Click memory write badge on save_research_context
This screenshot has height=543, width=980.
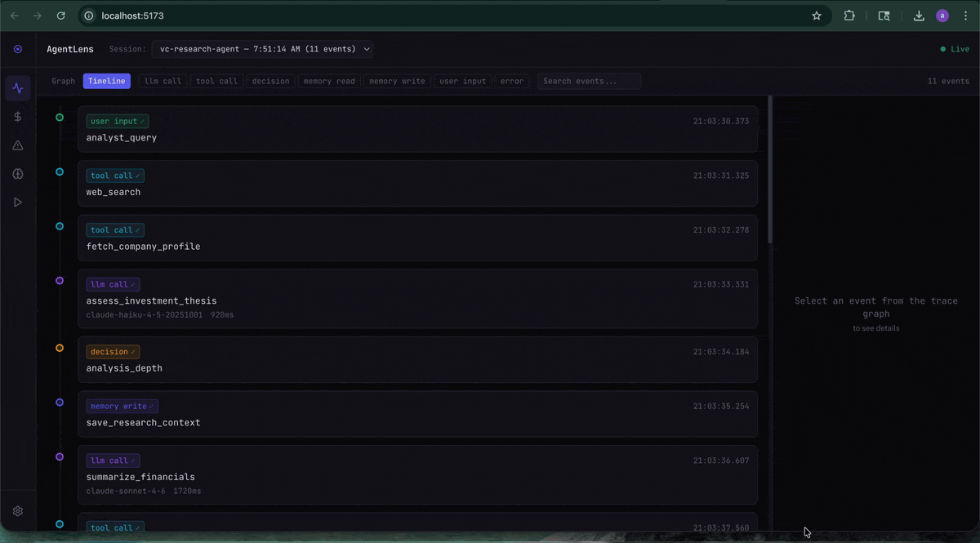point(122,406)
